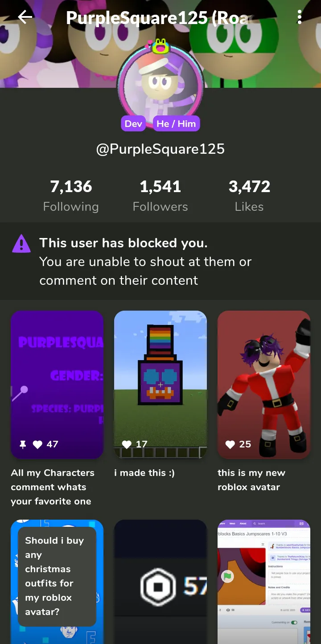Open the All my Characters post thumbnail
The image size is (321, 644).
57,385
